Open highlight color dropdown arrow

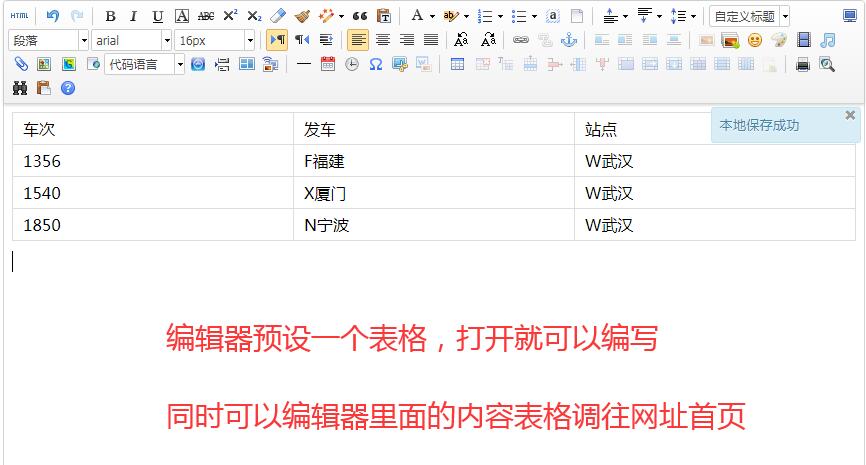(466, 17)
